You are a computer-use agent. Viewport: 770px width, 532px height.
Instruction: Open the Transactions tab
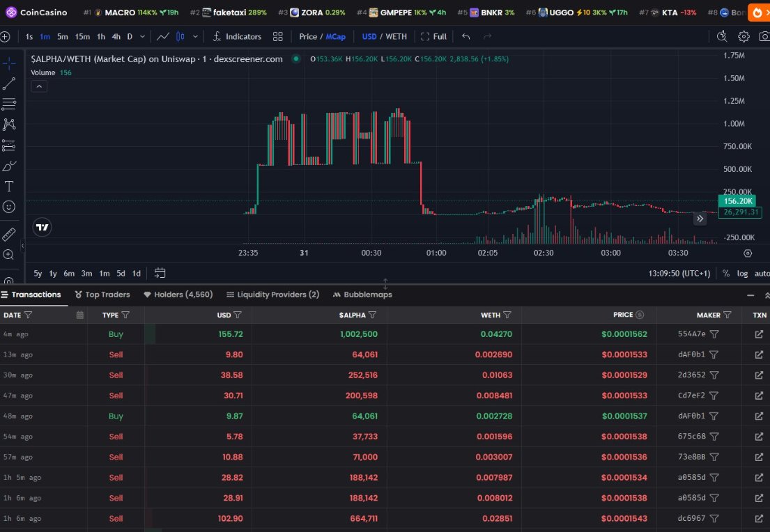coord(31,295)
